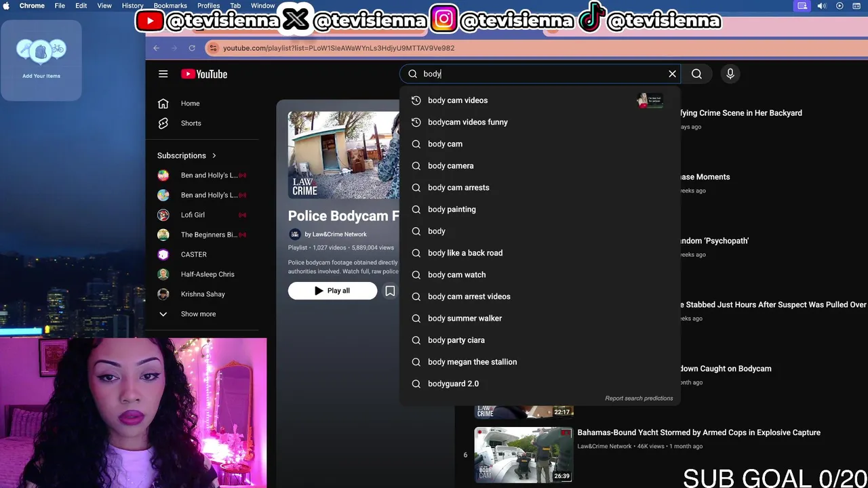Open the Chrome menu

point(32,5)
